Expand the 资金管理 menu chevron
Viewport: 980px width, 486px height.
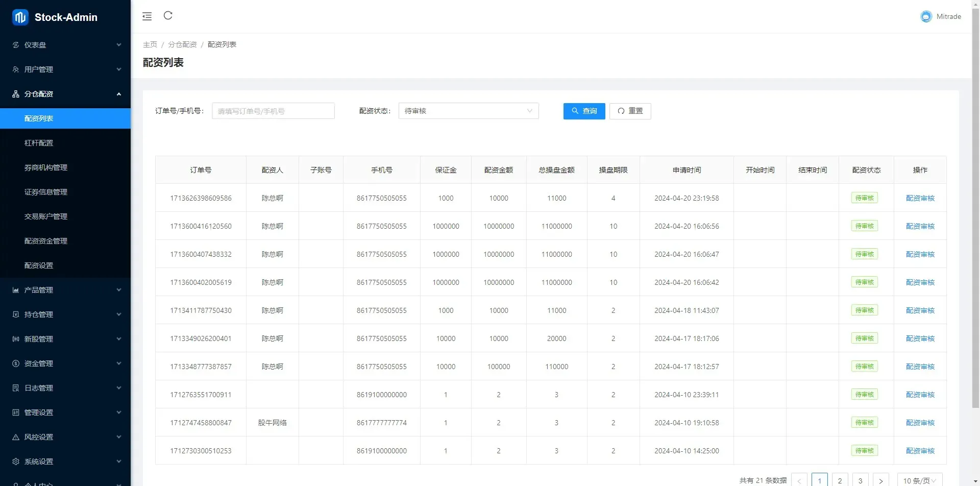[x=119, y=363]
